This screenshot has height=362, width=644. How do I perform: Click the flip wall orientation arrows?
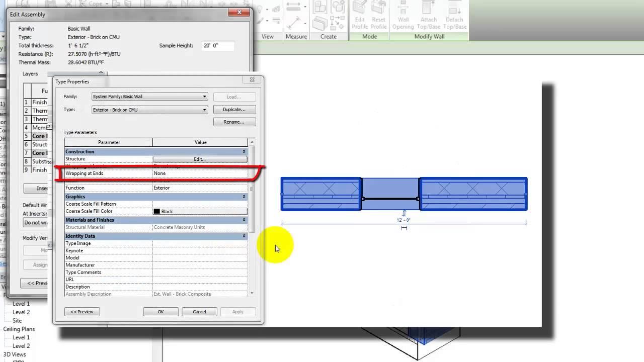(x=404, y=213)
